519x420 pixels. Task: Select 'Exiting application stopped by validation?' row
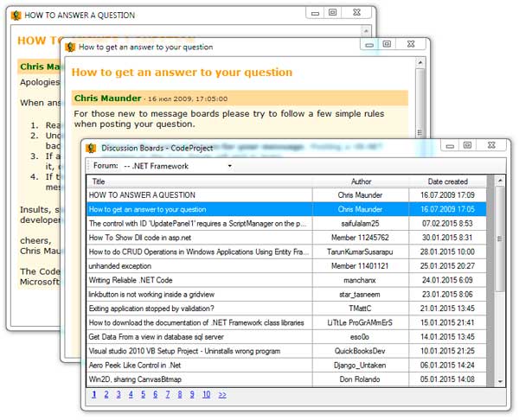(x=286, y=309)
